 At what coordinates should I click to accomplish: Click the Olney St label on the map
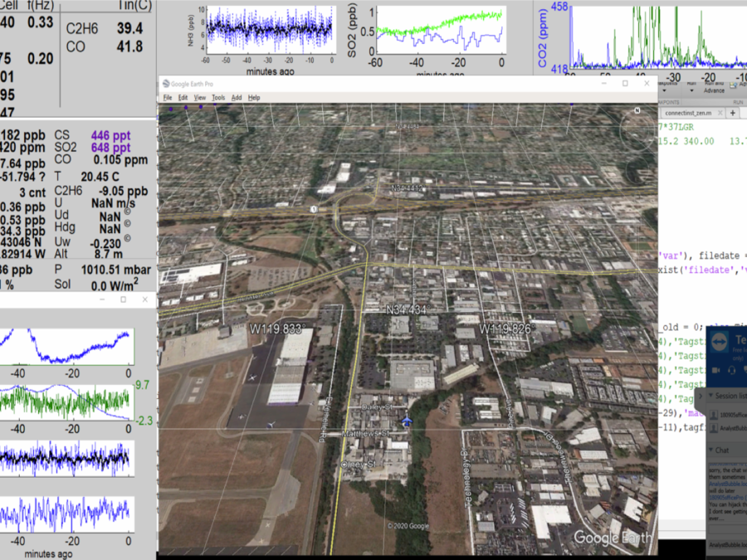(359, 464)
